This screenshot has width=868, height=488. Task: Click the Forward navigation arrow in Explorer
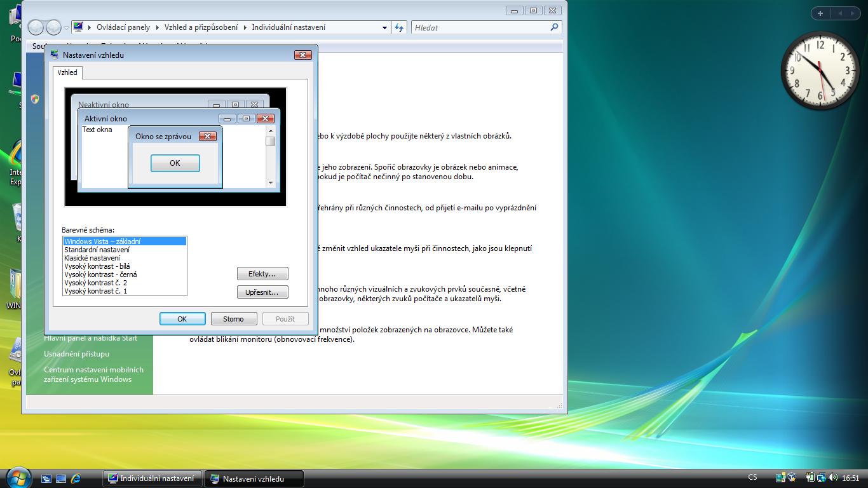pyautogui.click(x=54, y=27)
